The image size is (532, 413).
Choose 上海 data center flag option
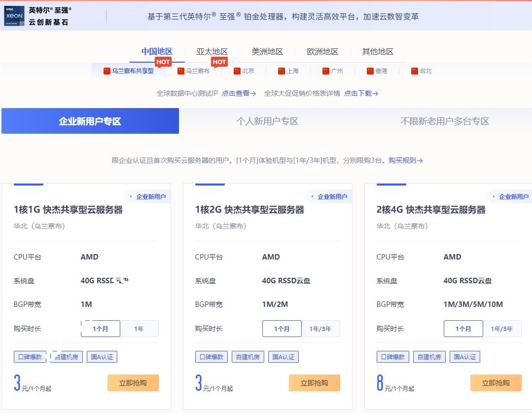288,71
